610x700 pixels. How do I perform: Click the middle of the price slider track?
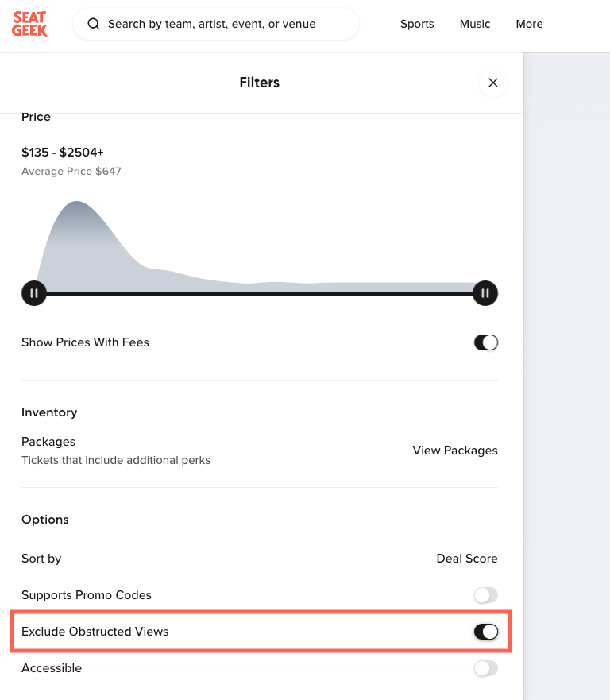pos(260,293)
